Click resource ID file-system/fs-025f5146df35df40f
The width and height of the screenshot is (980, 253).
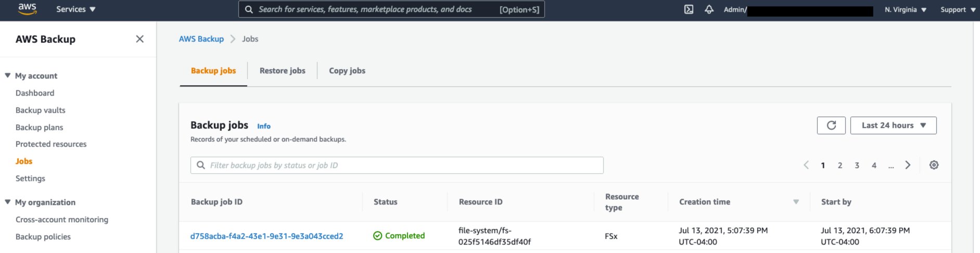[x=495, y=236]
